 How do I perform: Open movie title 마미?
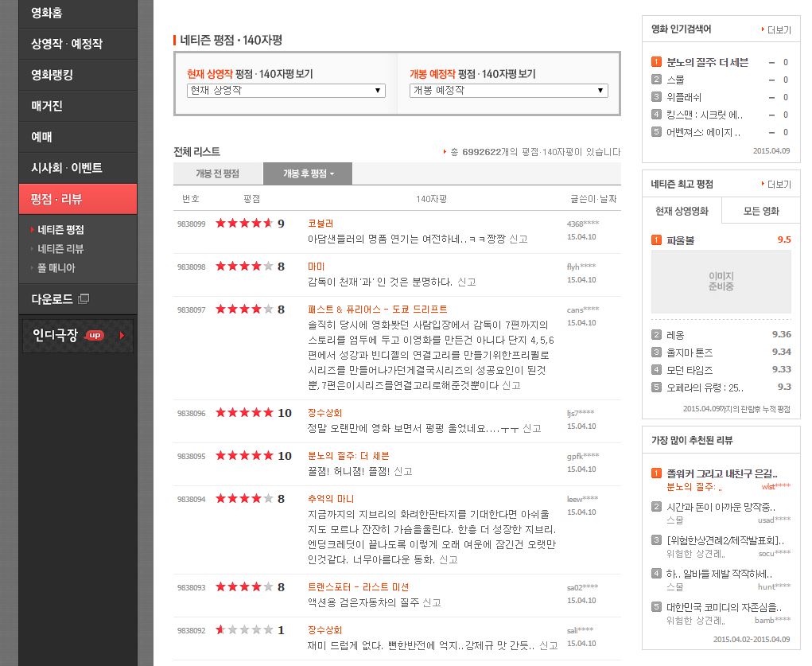[316, 267]
